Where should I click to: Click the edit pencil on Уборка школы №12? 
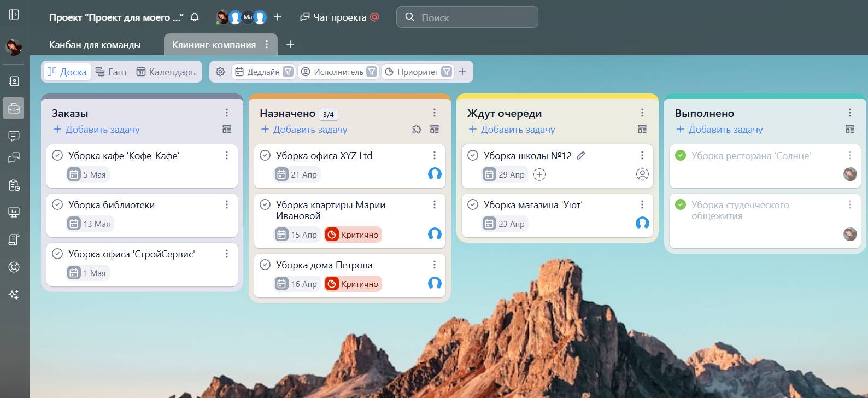581,156
